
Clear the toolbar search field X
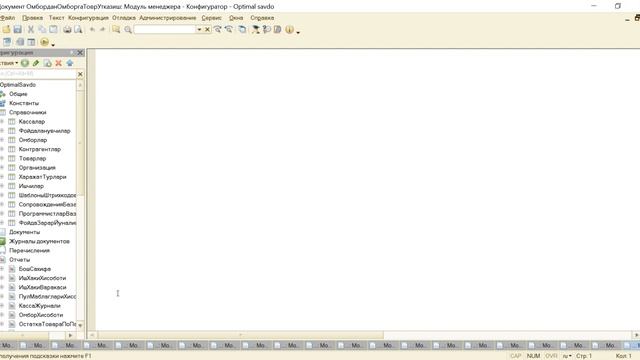tap(207, 29)
